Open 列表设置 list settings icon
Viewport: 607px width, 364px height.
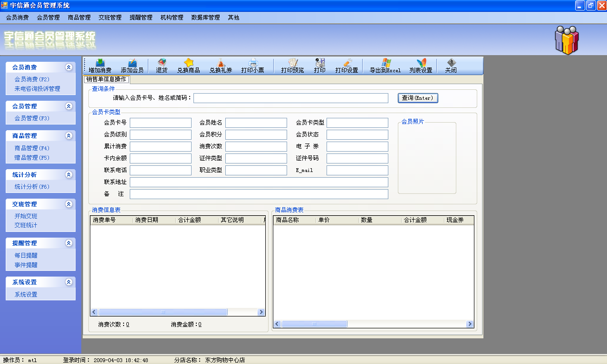tap(421, 63)
